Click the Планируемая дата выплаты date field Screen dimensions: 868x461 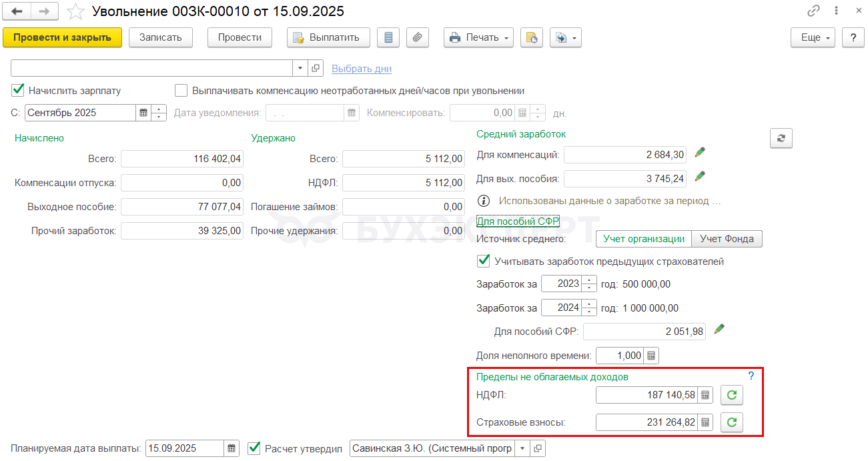tap(185, 448)
